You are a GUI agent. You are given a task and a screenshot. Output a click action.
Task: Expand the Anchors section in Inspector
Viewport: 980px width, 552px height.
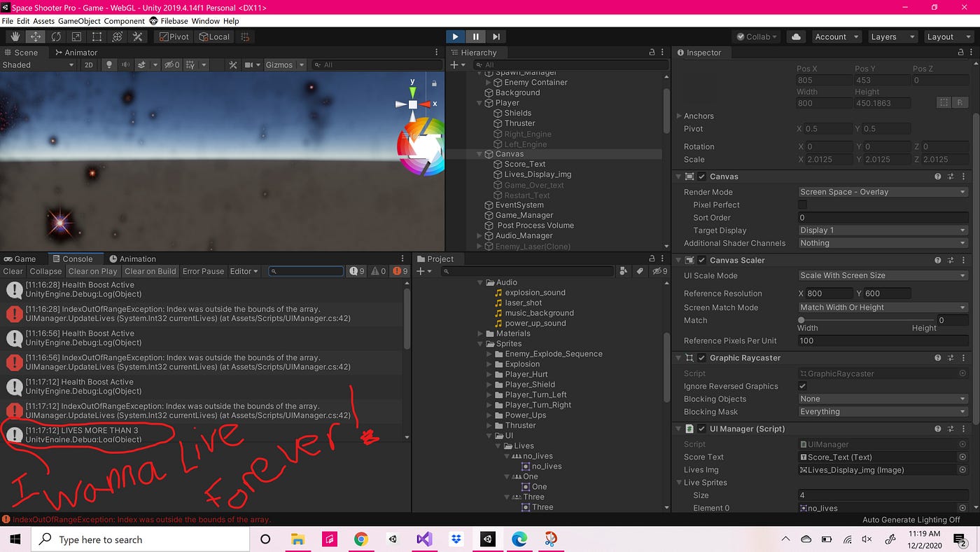click(x=679, y=116)
